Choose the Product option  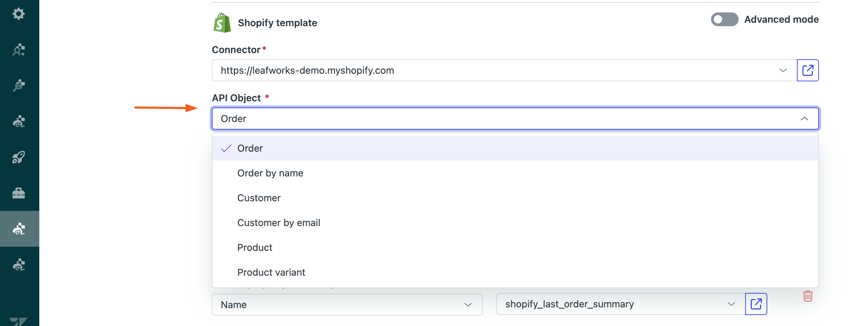coord(515,247)
